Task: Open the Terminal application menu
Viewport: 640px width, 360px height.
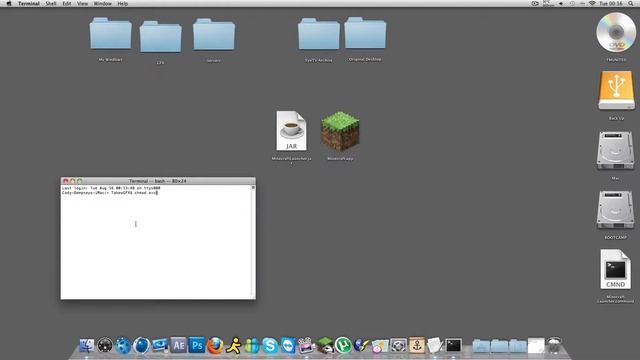Action: pos(29,3)
